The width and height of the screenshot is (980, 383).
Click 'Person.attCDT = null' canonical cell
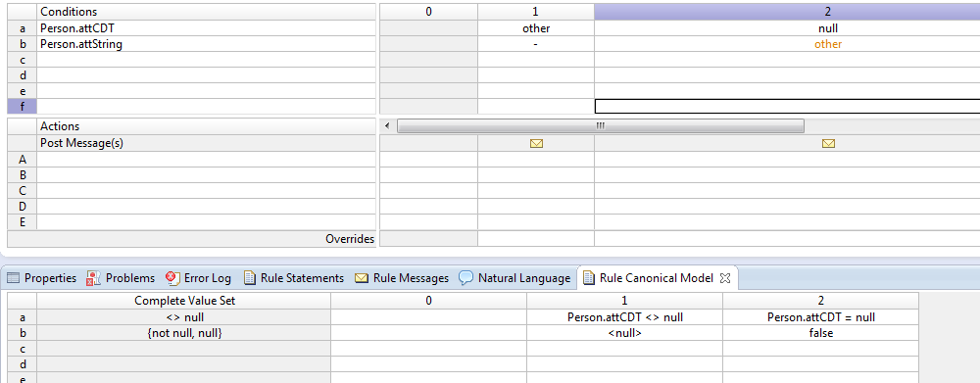(x=821, y=316)
